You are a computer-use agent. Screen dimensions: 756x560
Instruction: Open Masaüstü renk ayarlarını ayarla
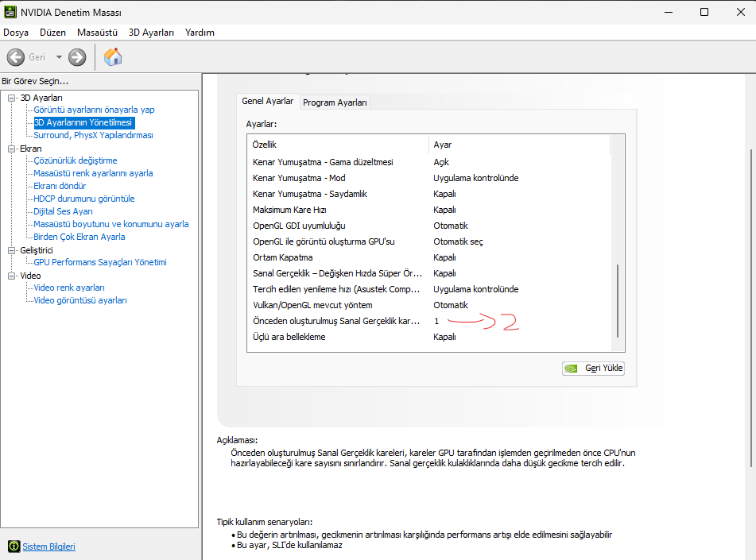pyautogui.click(x=93, y=173)
